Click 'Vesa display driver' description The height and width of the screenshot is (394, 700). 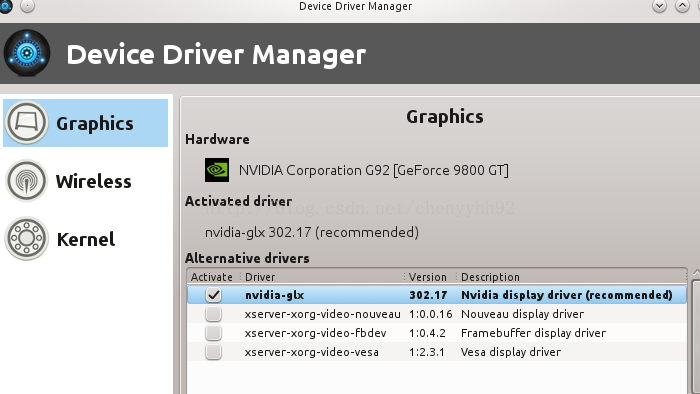(x=511, y=352)
